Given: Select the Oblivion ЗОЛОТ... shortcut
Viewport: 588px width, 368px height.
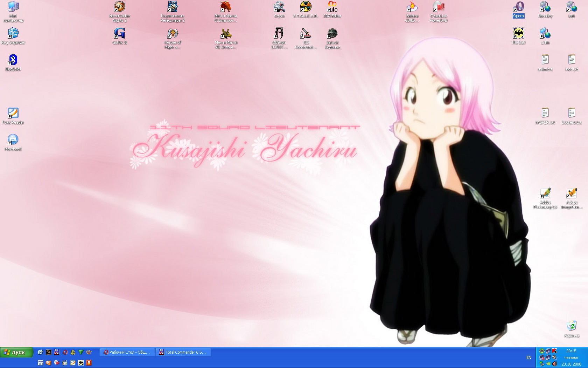Looking at the screenshot, I should [279, 38].
